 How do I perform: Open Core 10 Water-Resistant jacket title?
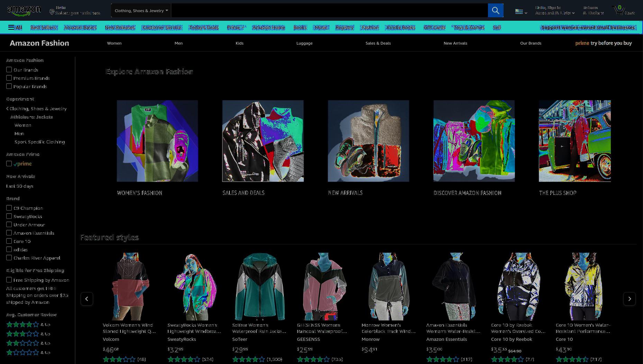point(583,328)
